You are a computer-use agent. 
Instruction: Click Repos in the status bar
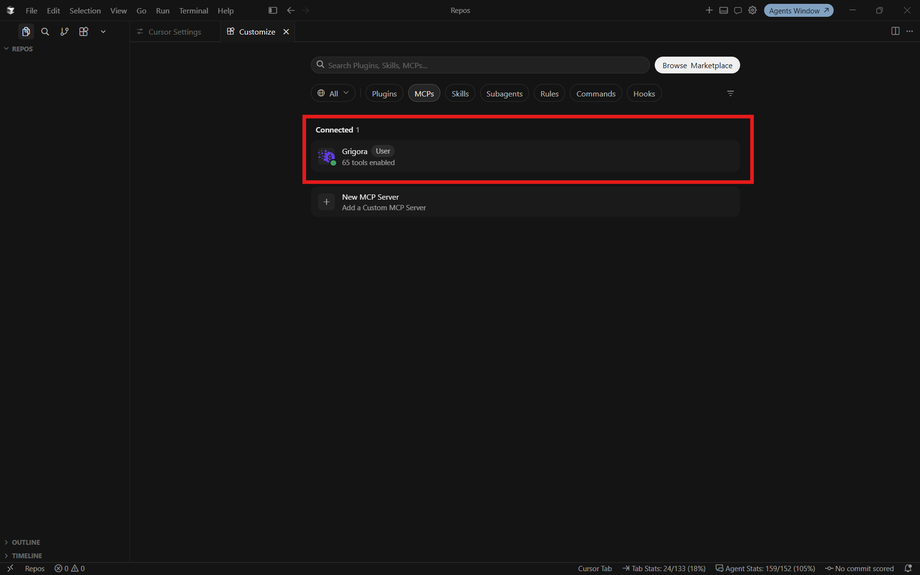point(35,569)
